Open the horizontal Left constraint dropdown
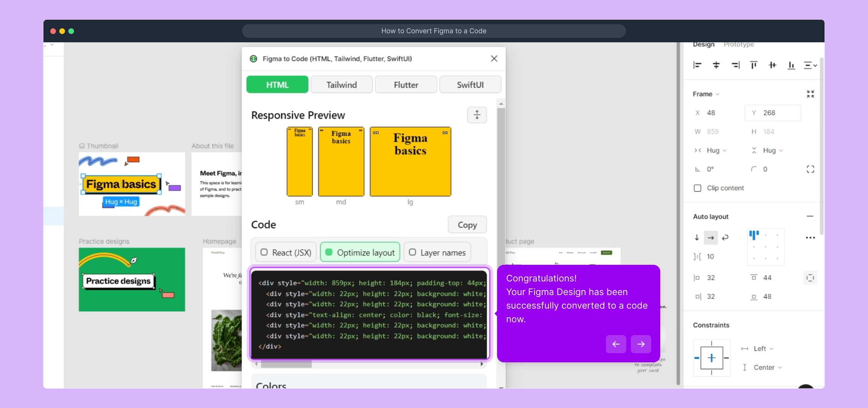 point(763,349)
